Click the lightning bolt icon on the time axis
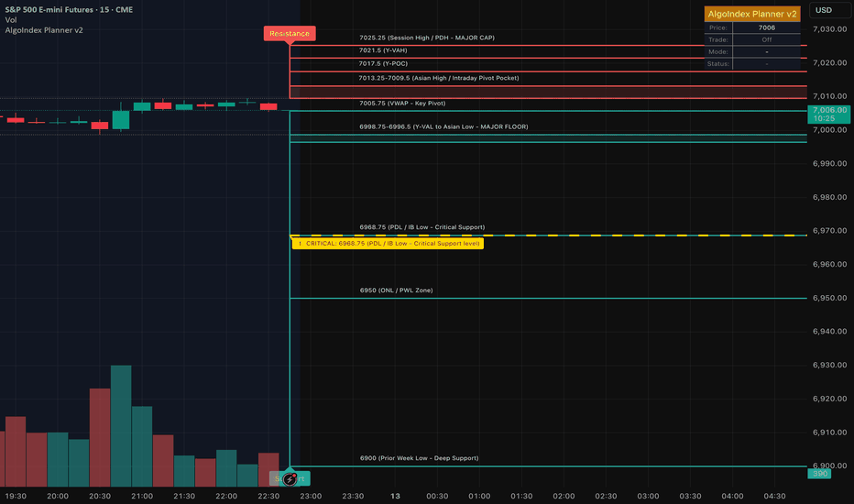The width and height of the screenshot is (854, 504). coord(290,478)
